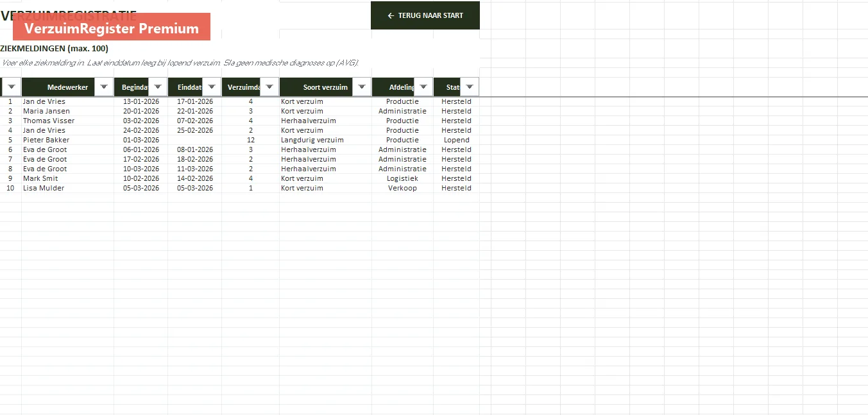Open the Medewerker column filter dropdown
The width and height of the screenshot is (868, 415).
click(104, 87)
